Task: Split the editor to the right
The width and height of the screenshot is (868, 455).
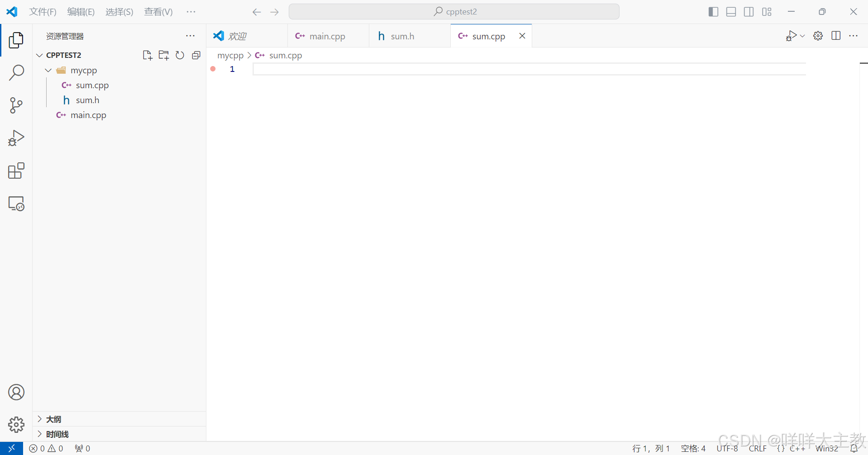Action: click(836, 36)
